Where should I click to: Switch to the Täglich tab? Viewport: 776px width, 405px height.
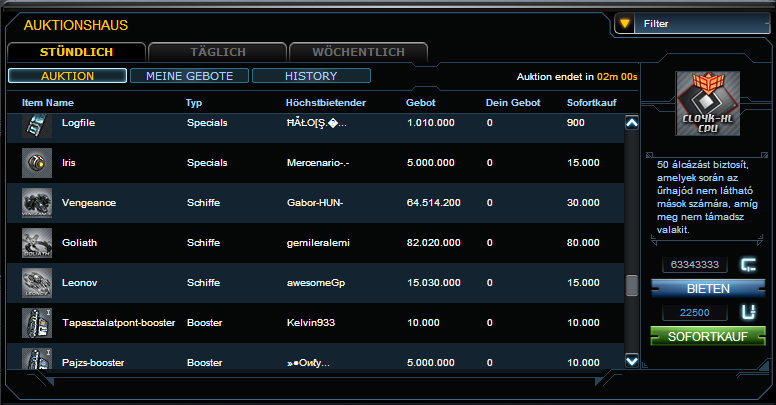point(217,51)
